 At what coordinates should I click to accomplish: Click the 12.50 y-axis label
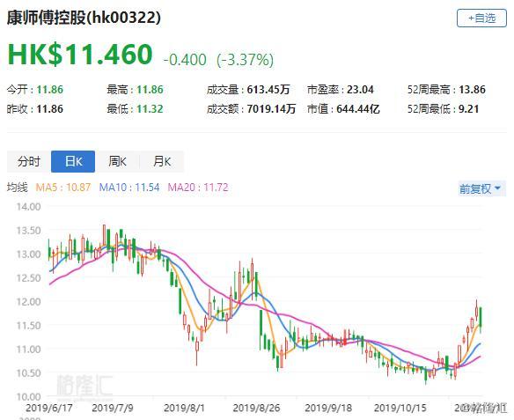coord(28,278)
